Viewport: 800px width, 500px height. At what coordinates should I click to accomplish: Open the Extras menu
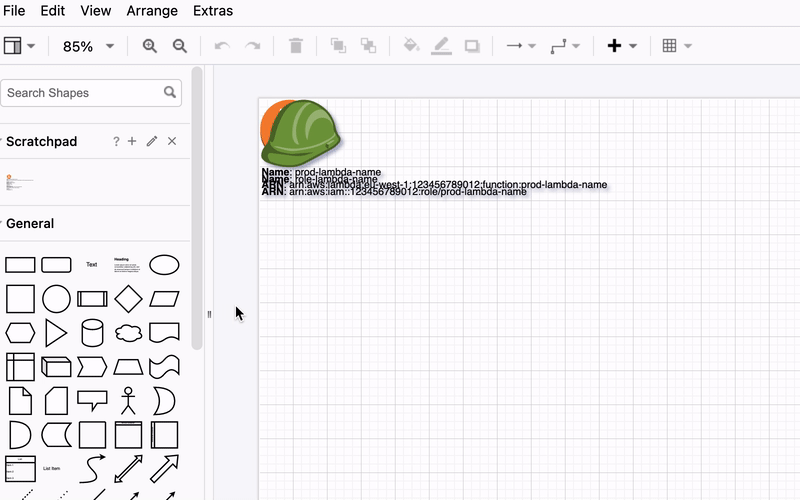pos(213,11)
